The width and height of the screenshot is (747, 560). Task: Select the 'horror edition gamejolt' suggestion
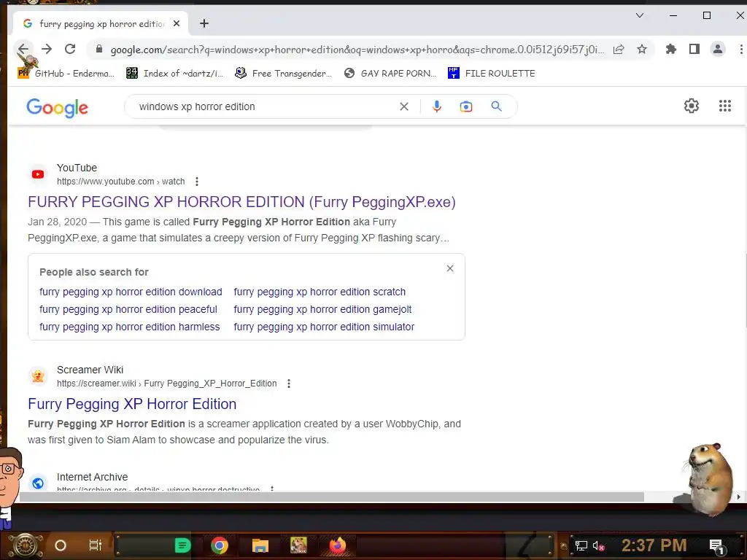(322, 309)
